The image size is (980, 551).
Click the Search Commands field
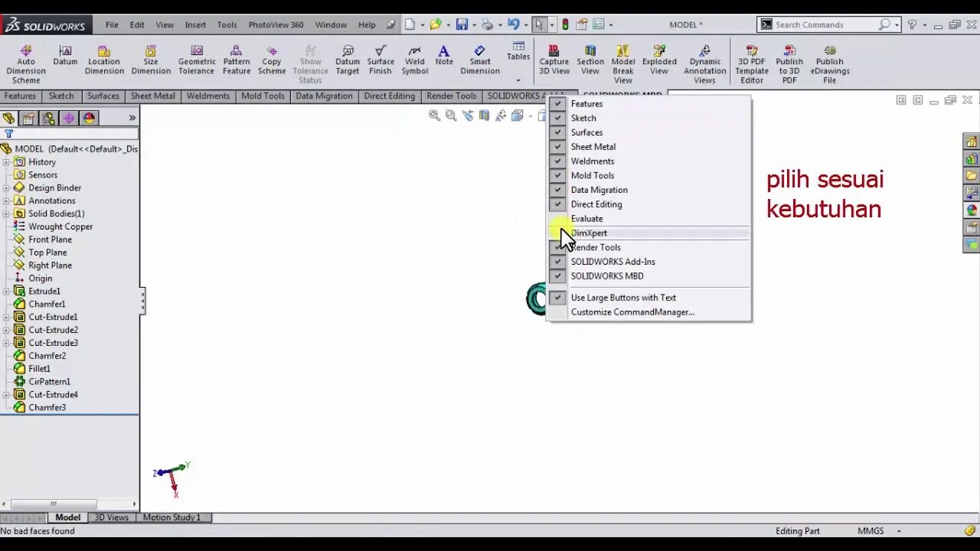click(x=825, y=24)
